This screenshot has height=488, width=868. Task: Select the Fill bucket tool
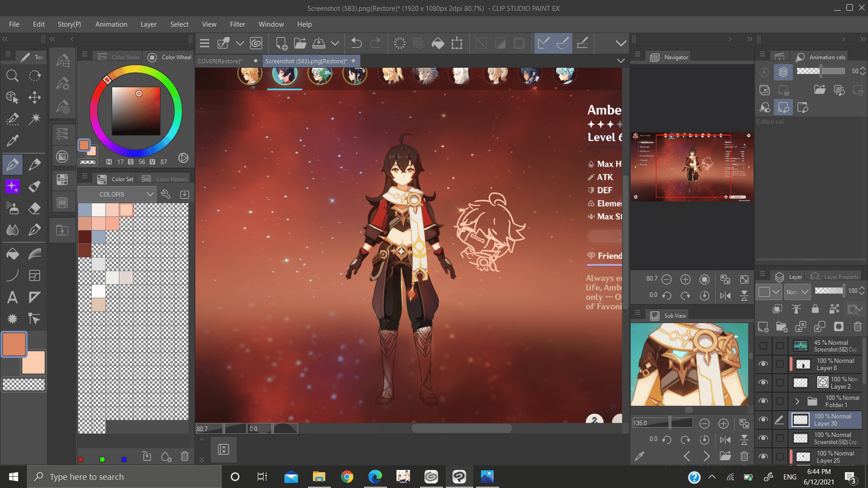coord(13,253)
